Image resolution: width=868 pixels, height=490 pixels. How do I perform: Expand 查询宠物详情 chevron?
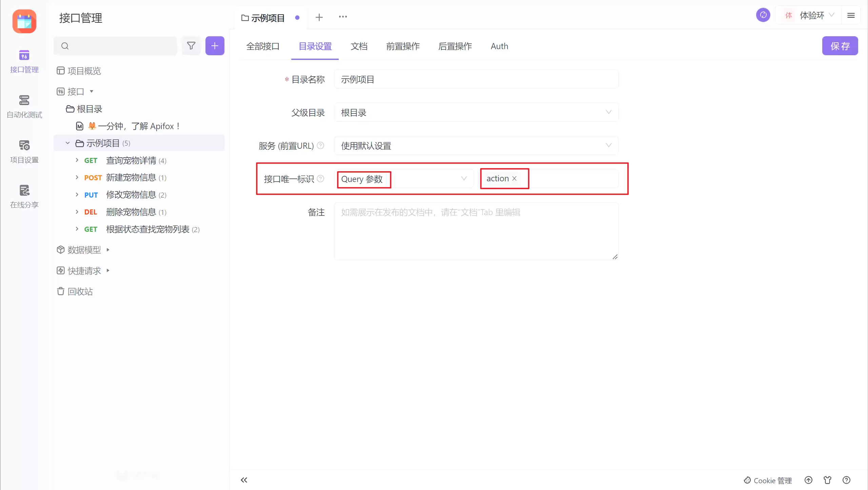[77, 160]
